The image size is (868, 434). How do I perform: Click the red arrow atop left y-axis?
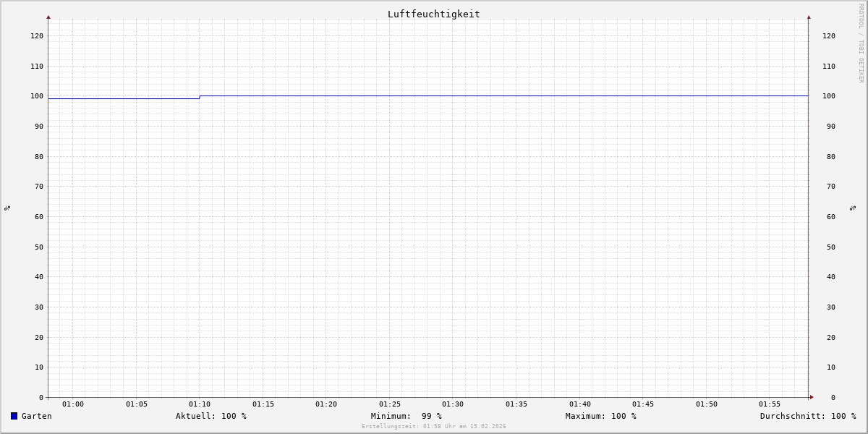pyautogui.click(x=48, y=17)
